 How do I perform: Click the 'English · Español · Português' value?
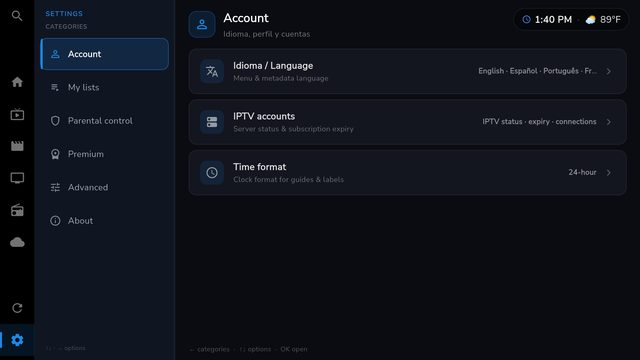pyautogui.click(x=538, y=71)
